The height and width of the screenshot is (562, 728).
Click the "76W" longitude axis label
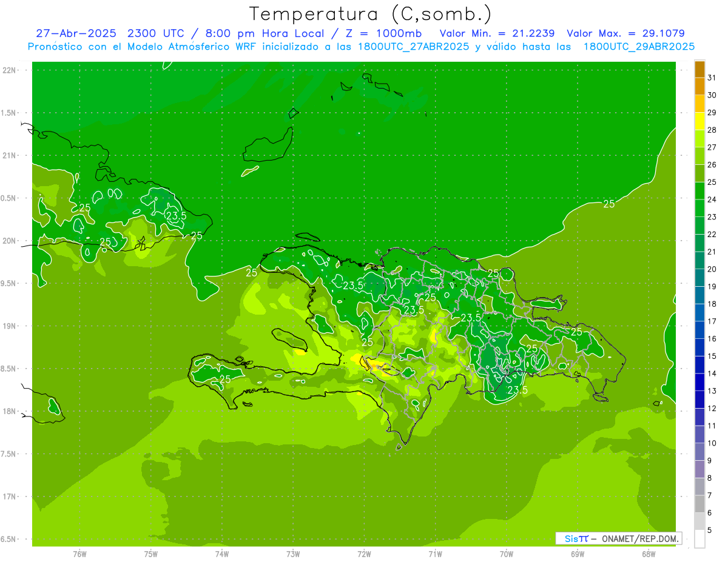point(79,554)
